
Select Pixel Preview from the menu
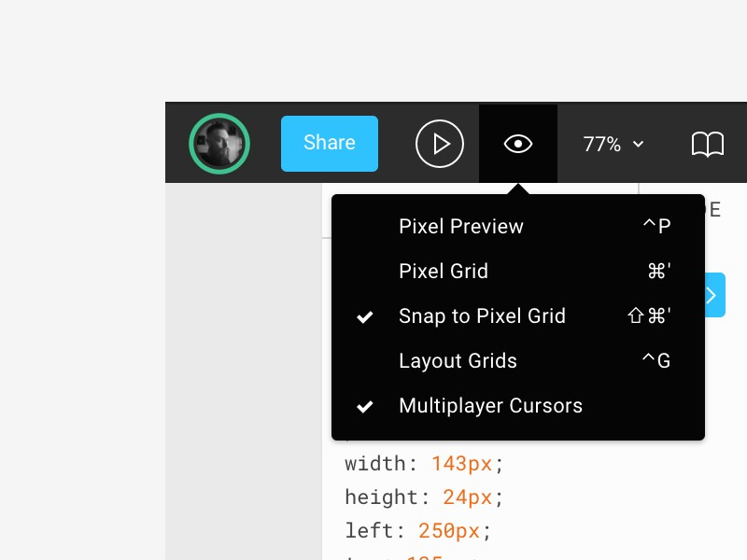click(461, 227)
